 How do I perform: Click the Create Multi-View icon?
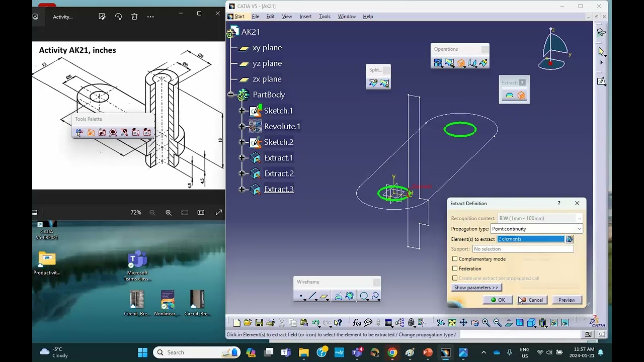520,323
